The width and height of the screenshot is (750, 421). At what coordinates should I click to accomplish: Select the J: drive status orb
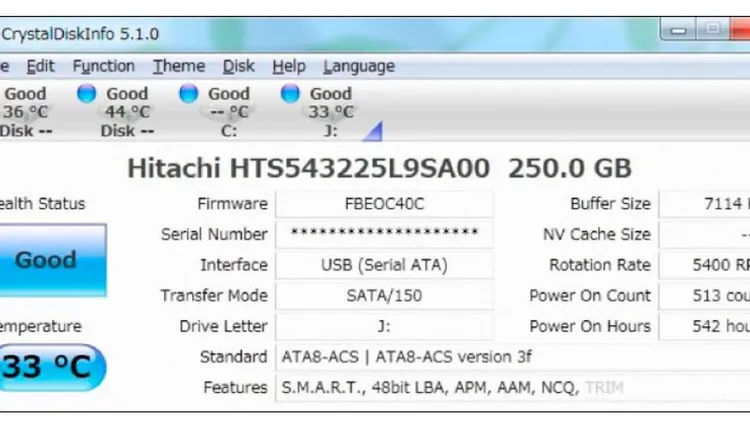[290, 93]
